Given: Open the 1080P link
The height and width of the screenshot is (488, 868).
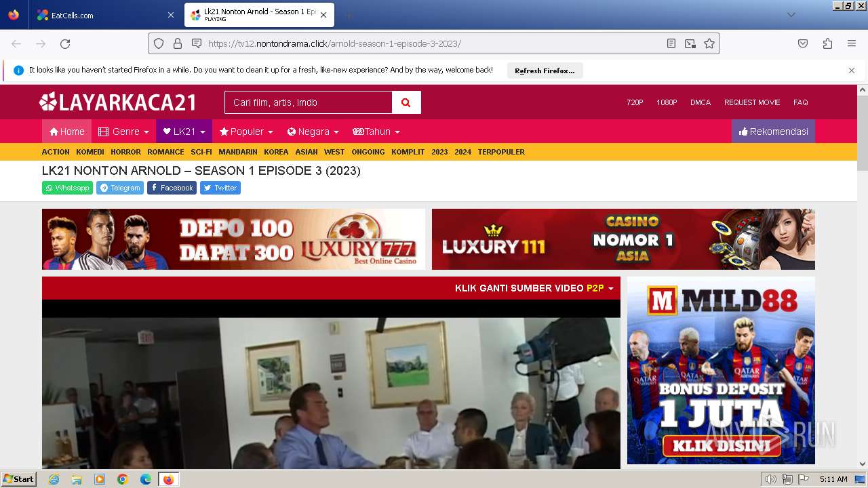Looking at the screenshot, I should (x=667, y=102).
